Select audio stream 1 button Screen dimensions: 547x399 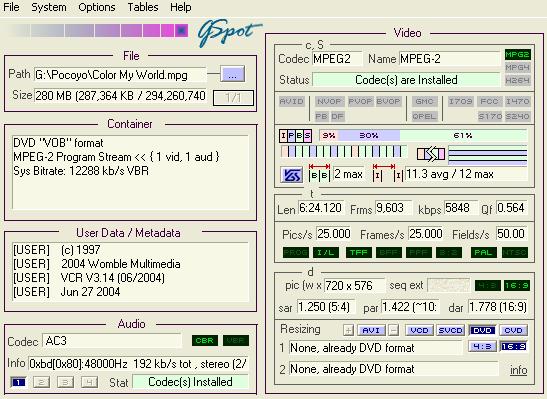[x=18, y=382]
